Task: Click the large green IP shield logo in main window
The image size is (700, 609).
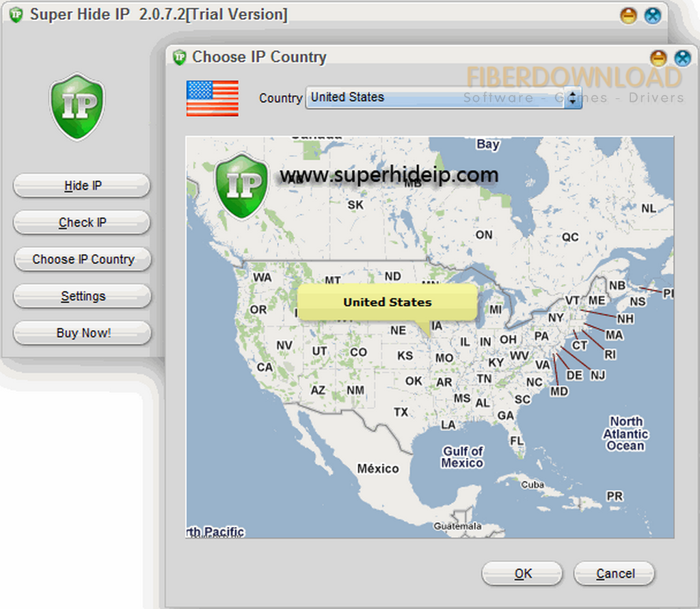Action: tap(77, 107)
